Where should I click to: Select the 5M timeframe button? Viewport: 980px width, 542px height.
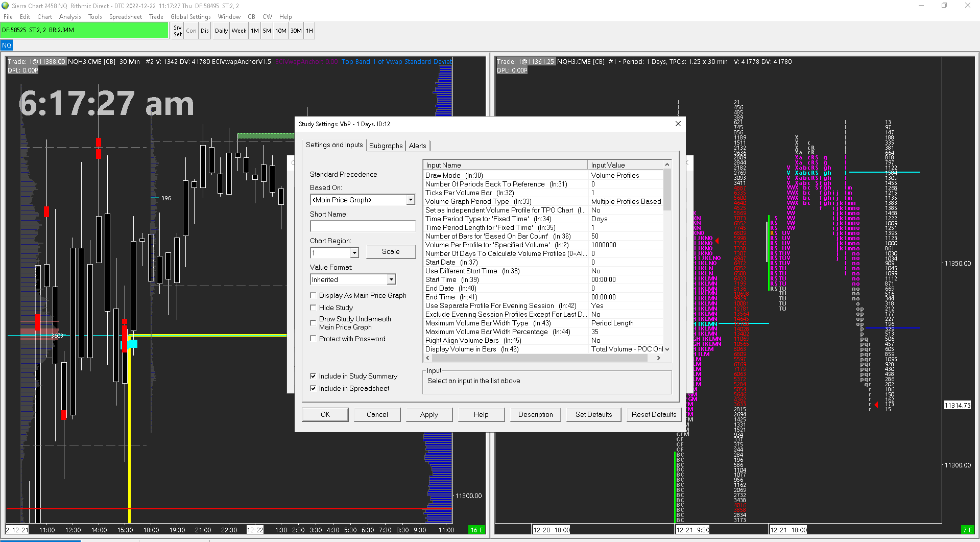pos(267,31)
